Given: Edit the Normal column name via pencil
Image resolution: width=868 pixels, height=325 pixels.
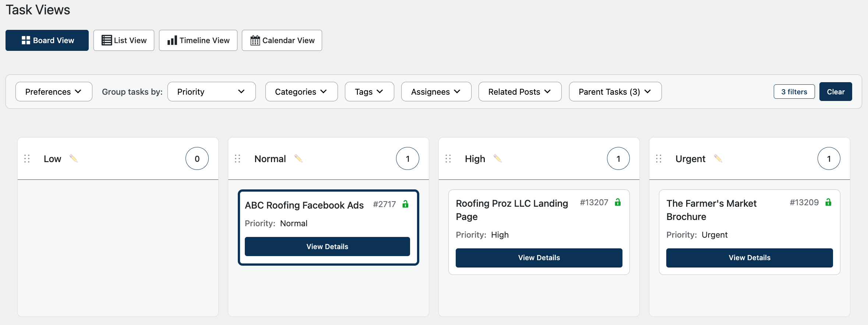Looking at the screenshot, I should pyautogui.click(x=299, y=158).
